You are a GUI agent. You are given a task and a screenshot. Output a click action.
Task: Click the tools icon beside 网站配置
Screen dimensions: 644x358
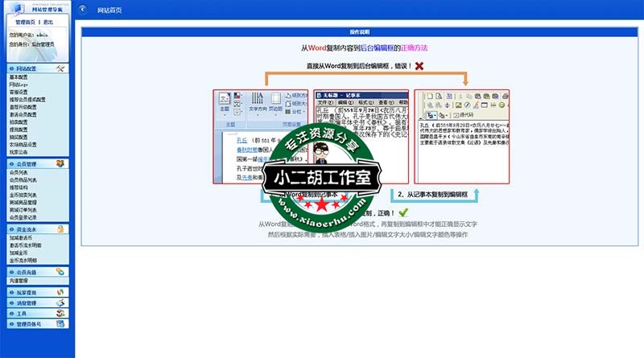pyautogui.click(x=60, y=69)
